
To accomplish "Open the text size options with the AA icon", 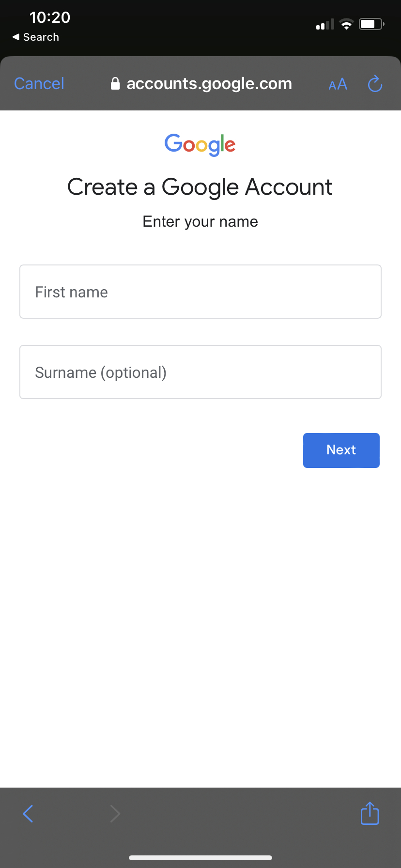I will pos(338,84).
